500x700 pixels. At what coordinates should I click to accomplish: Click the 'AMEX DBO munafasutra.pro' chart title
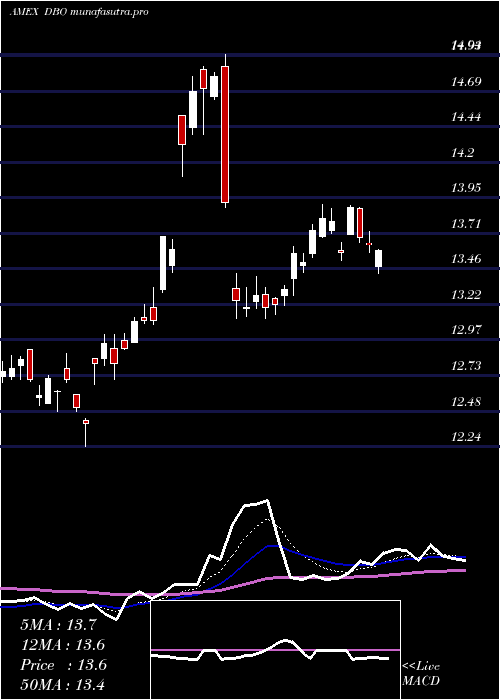(x=79, y=12)
